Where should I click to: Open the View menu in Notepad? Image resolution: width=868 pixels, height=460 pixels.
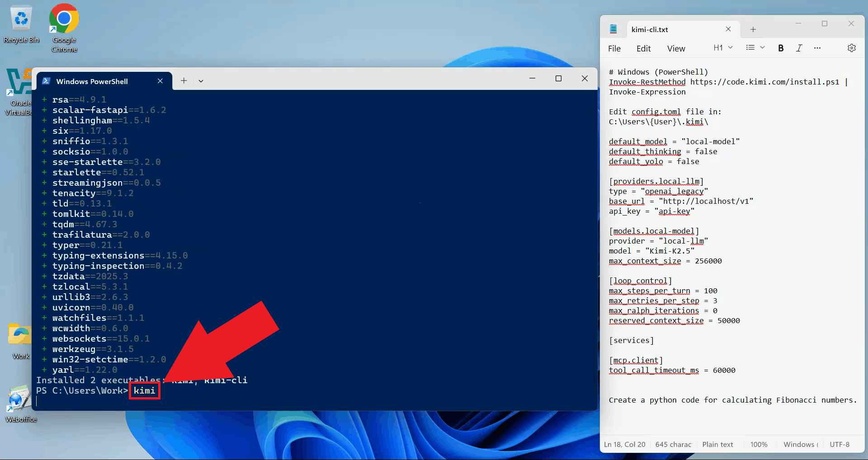pos(676,48)
